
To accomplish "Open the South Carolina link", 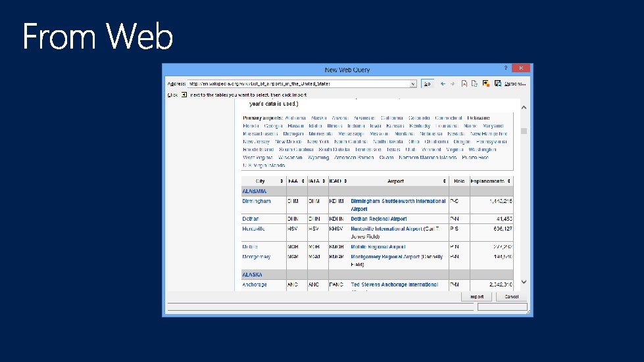I will coord(296,150).
